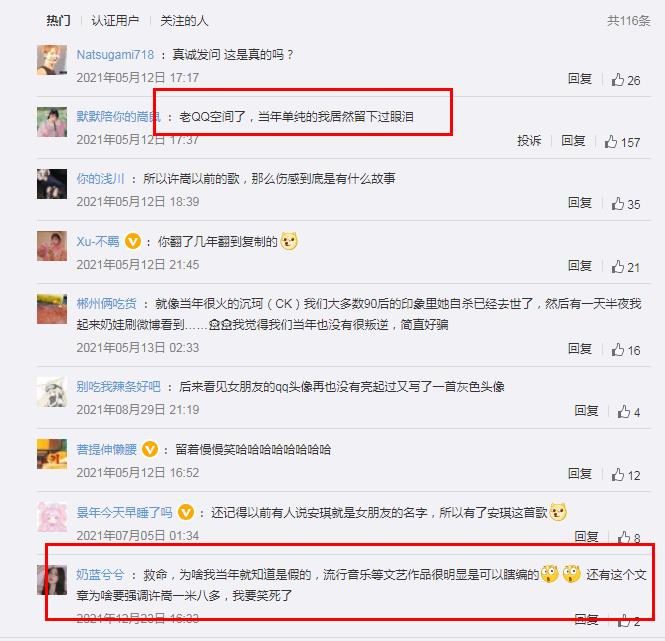
Task: Open Natsugami718 user profile link
Action: (x=115, y=54)
